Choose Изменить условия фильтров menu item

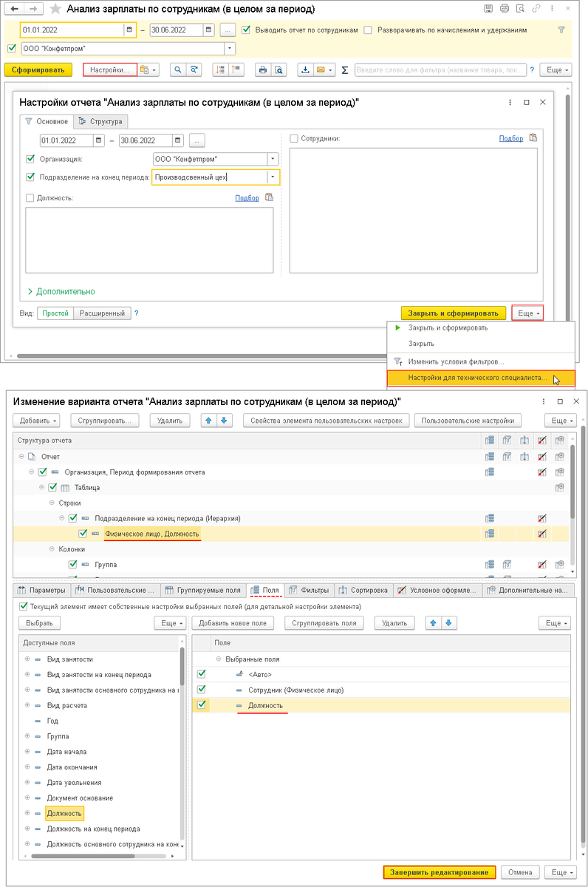click(456, 361)
